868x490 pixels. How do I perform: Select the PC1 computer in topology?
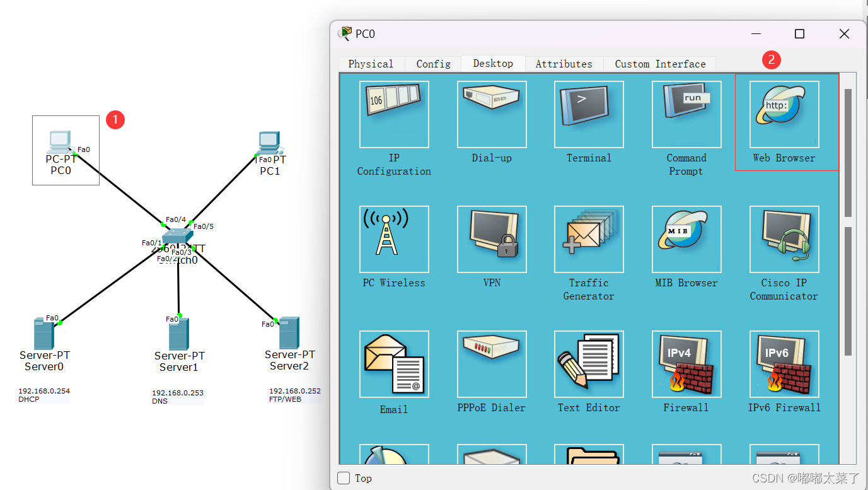coord(269,143)
